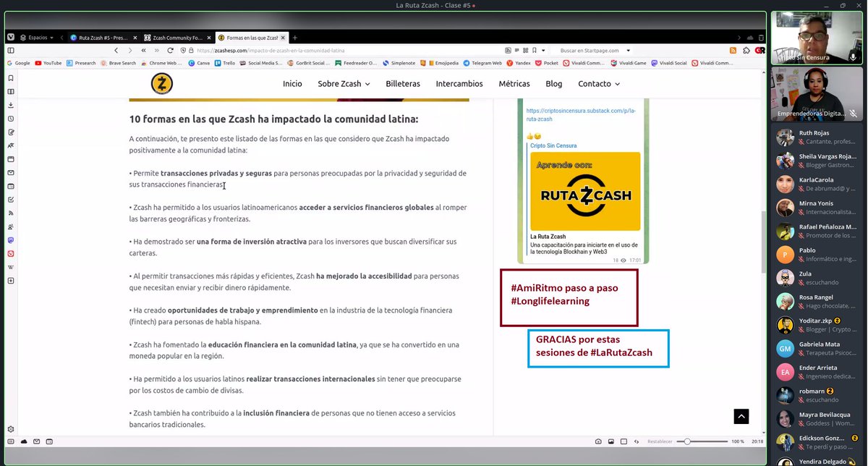This screenshot has width=868, height=466.
Task: Open the Mastodon panel in sidebar
Action: (x=11, y=240)
